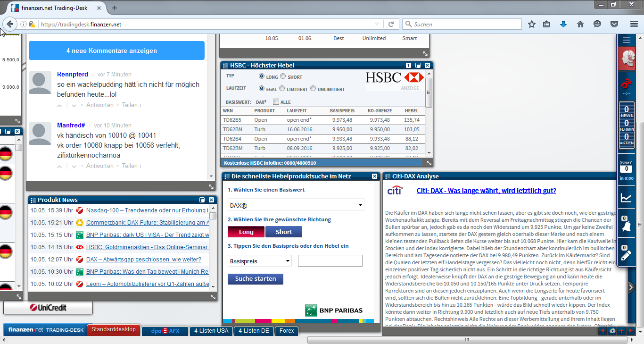Click Firefox bookmark star icon
Viewport: 644px width, 344px height.
[x=532, y=24]
